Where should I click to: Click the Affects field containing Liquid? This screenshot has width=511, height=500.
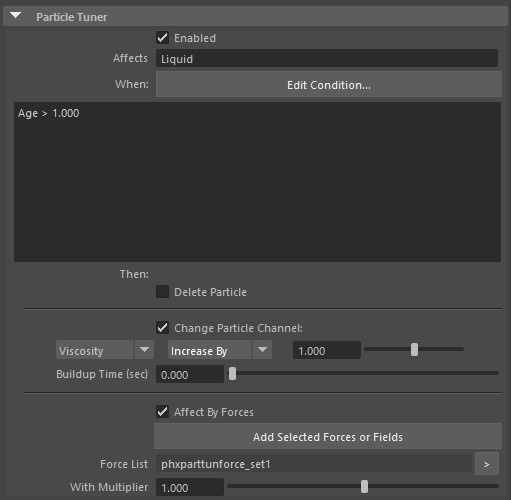pyautogui.click(x=327, y=58)
